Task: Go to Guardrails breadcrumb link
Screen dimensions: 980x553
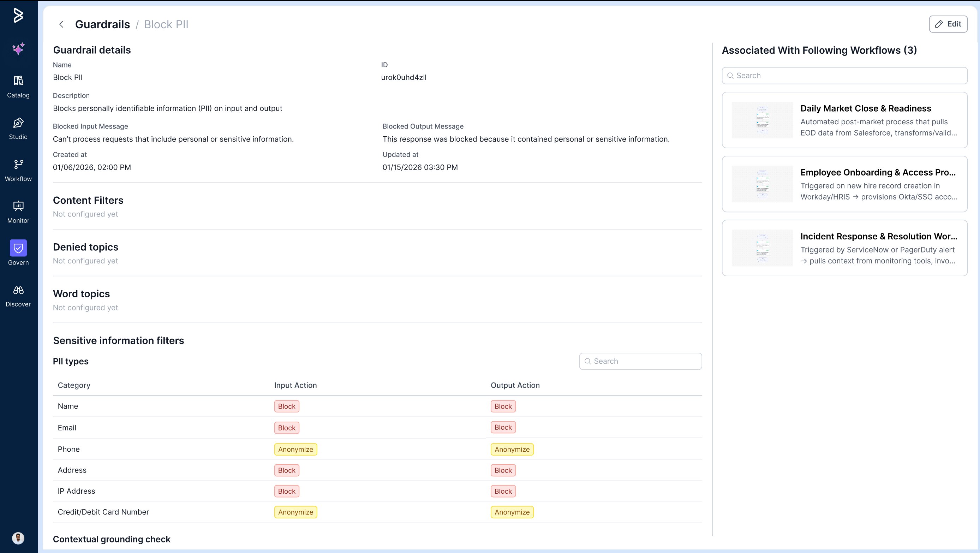Action: (x=102, y=24)
